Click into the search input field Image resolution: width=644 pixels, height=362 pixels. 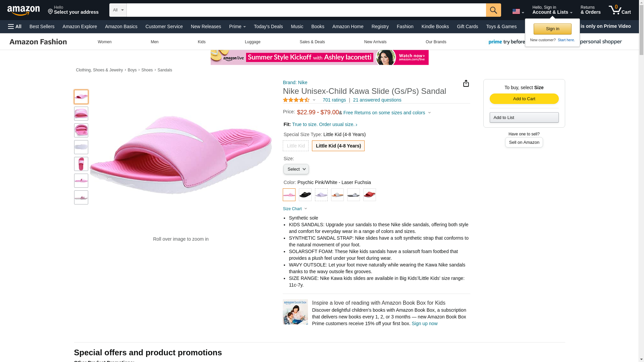click(306, 10)
